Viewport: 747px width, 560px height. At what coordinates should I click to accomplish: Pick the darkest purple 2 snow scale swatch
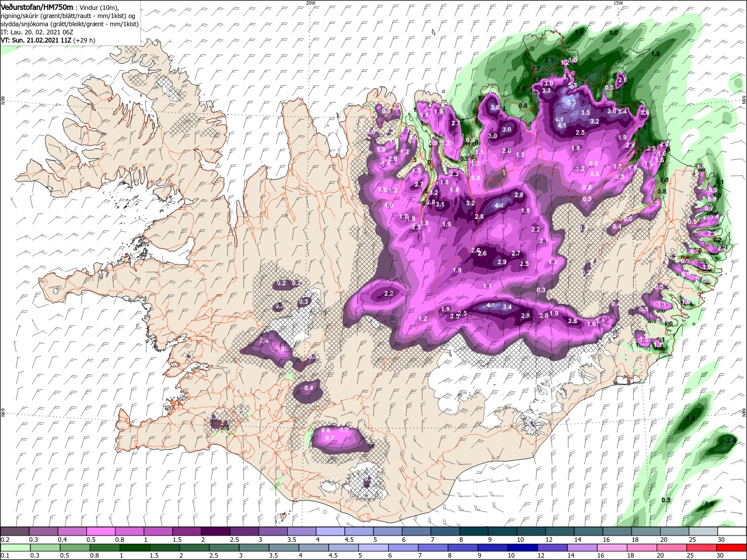215,531
